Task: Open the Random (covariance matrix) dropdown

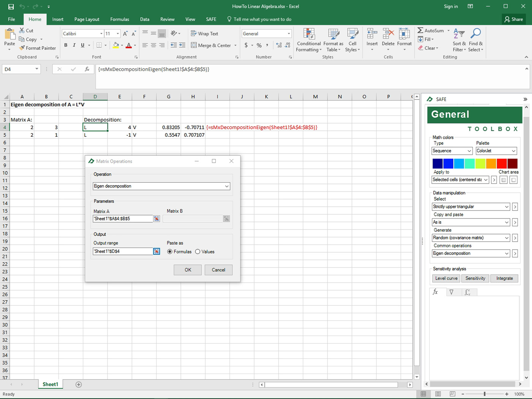Action: 471,238
